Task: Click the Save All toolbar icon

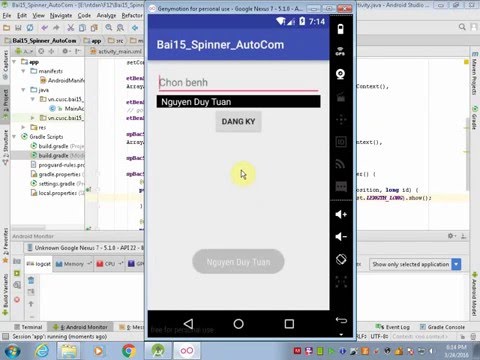Action: (18, 28)
